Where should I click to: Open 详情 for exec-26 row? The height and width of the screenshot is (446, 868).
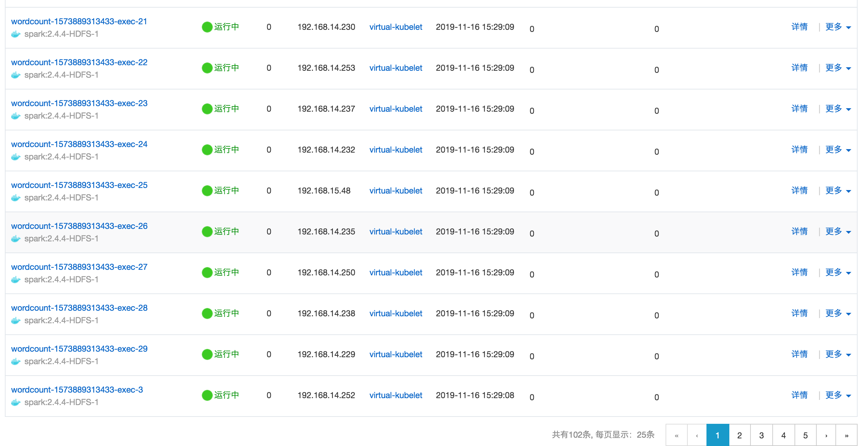799,231
